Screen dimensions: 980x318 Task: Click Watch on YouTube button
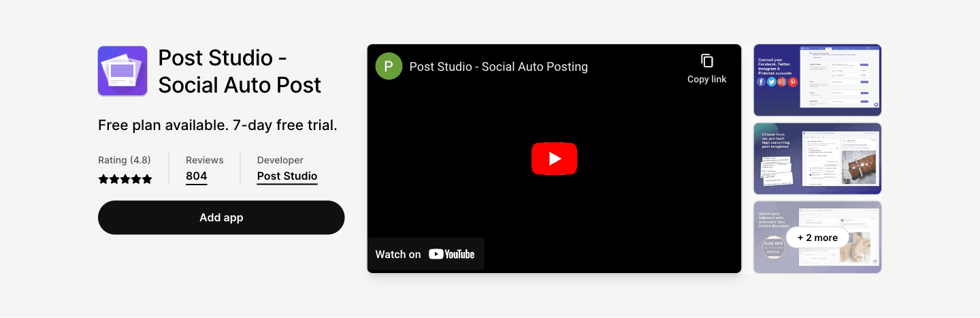[425, 254]
